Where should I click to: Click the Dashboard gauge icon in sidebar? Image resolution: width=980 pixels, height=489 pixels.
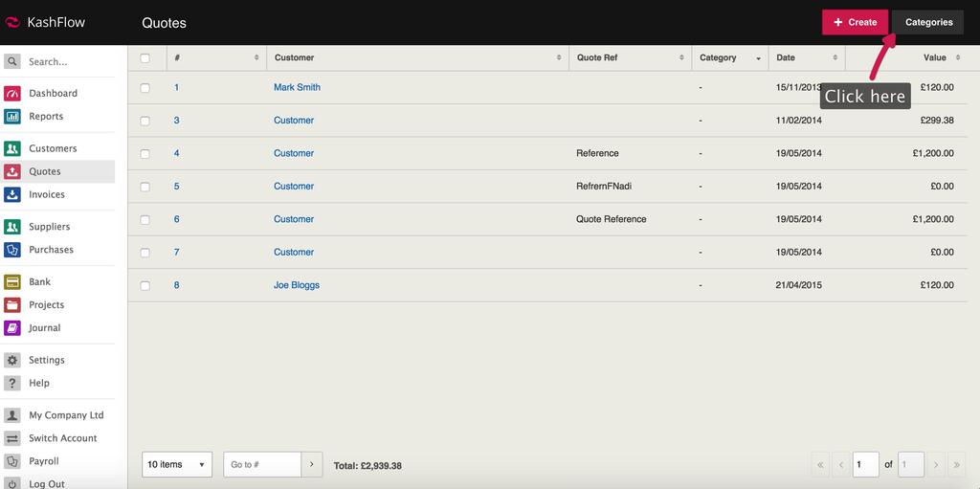[x=12, y=94]
